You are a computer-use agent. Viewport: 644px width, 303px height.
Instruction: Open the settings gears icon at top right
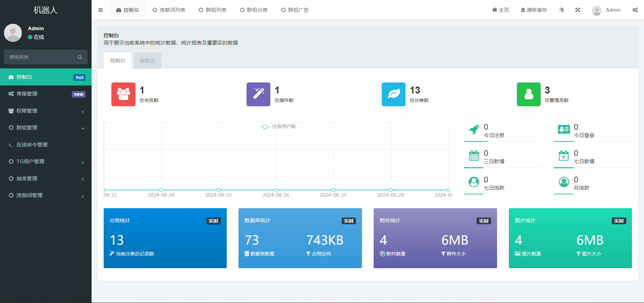(635, 10)
